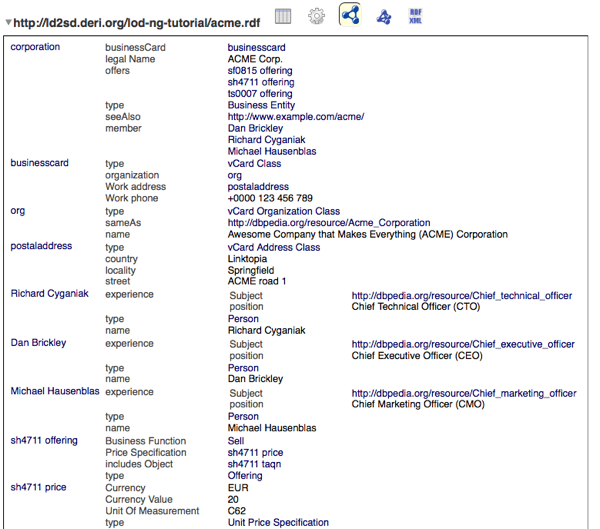Switch to the table view icon
The width and height of the screenshot is (600, 529).
(283, 16)
